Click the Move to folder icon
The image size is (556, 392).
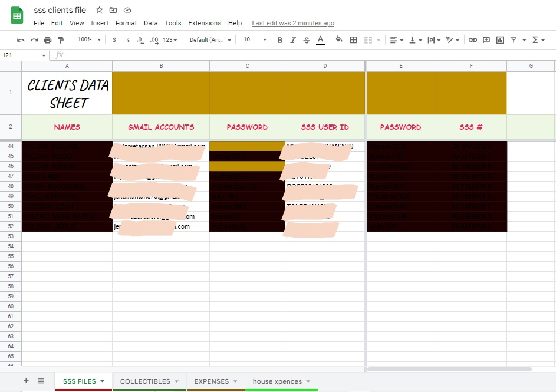tap(113, 10)
